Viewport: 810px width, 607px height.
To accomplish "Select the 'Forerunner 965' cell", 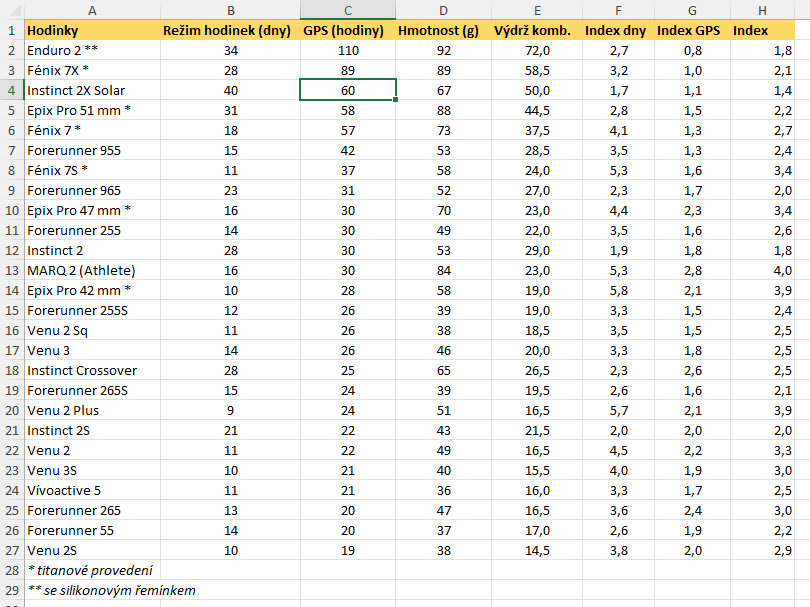I will coord(92,191).
